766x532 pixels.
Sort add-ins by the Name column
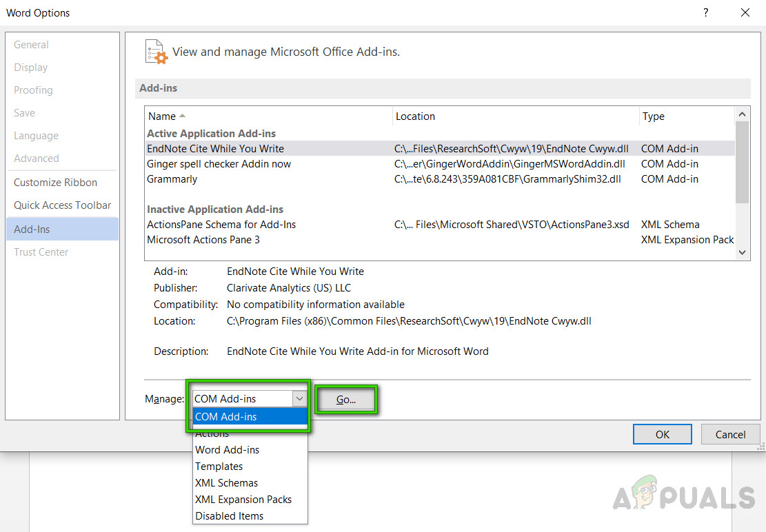(269, 116)
